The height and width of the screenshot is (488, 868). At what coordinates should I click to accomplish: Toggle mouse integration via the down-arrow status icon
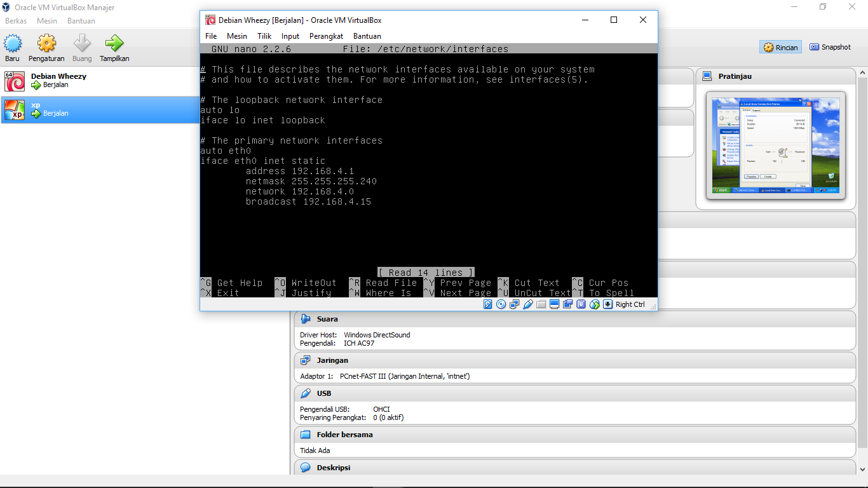[x=607, y=304]
